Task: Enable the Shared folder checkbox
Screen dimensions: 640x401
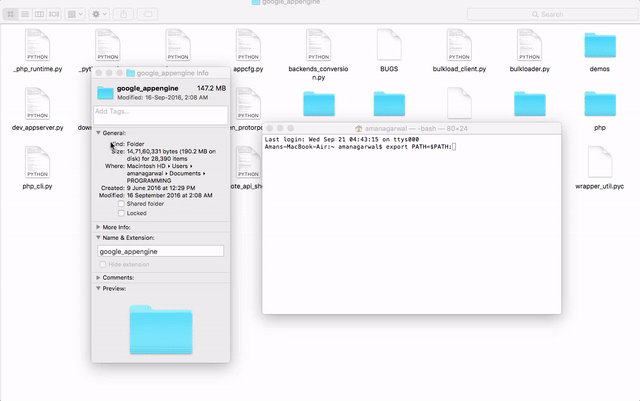Action: pos(121,203)
